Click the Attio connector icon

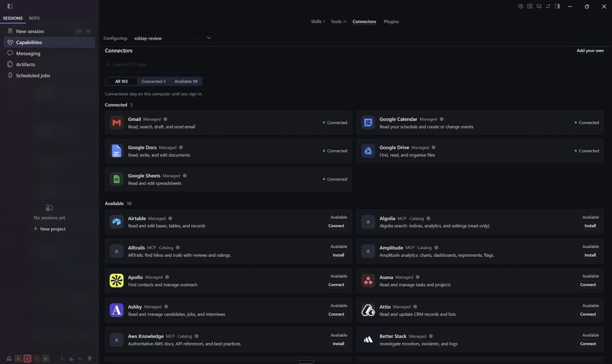(x=368, y=310)
